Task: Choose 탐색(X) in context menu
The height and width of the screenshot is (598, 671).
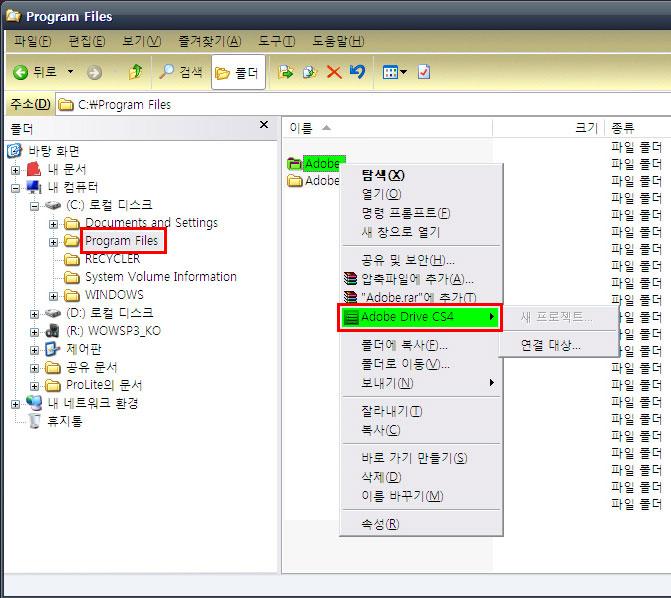Action: [421, 175]
